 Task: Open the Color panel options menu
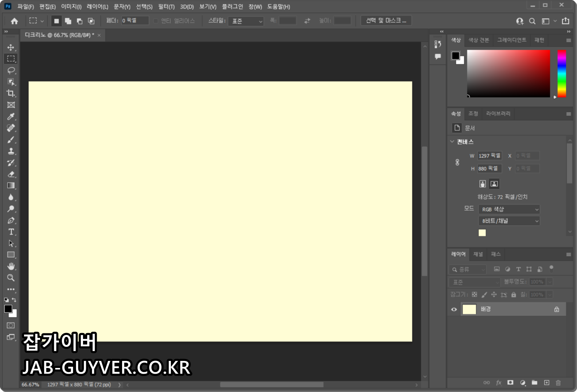point(569,40)
